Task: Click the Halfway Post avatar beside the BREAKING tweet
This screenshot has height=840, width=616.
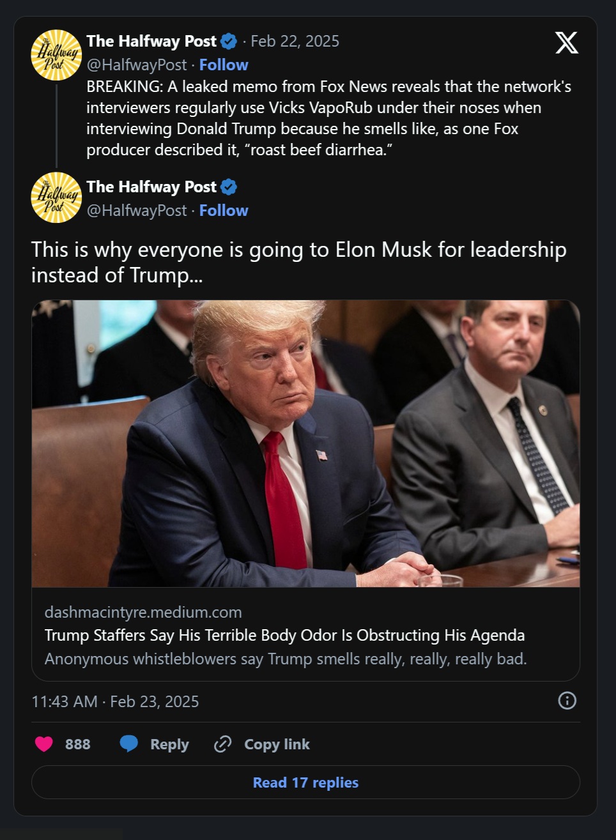Action: pos(56,55)
